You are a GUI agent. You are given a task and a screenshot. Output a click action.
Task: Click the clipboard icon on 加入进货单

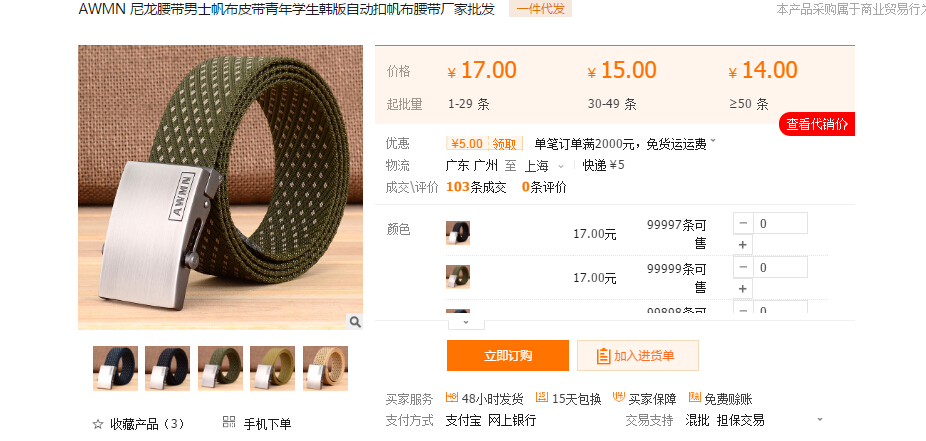point(603,356)
